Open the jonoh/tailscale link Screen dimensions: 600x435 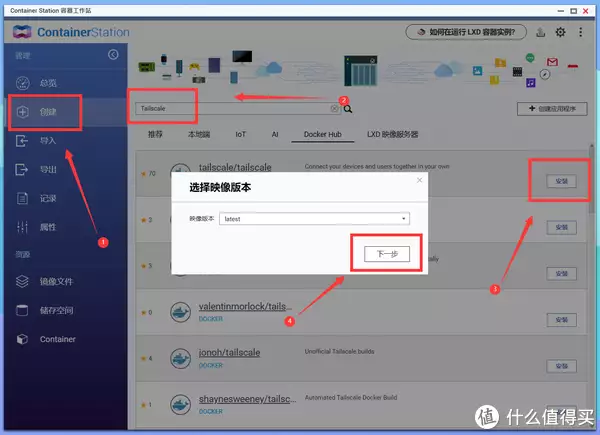pos(229,353)
